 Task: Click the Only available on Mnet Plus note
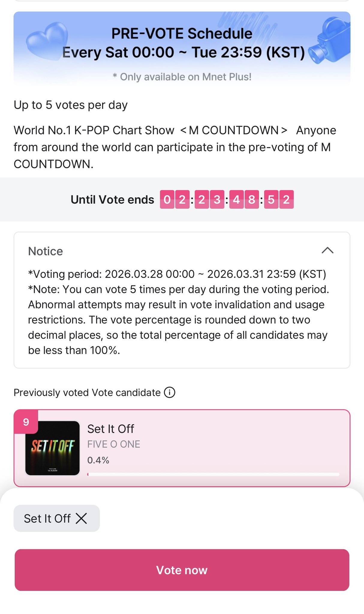pos(182,77)
